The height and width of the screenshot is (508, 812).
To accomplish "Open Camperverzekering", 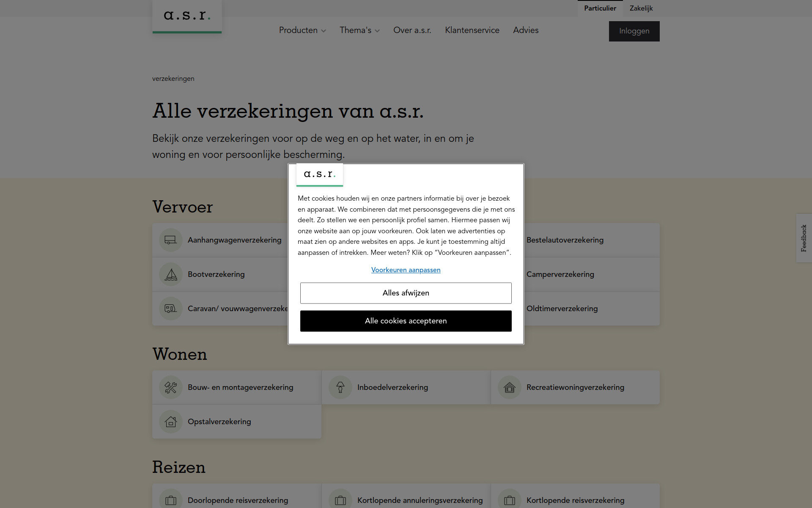I will coord(592,274).
